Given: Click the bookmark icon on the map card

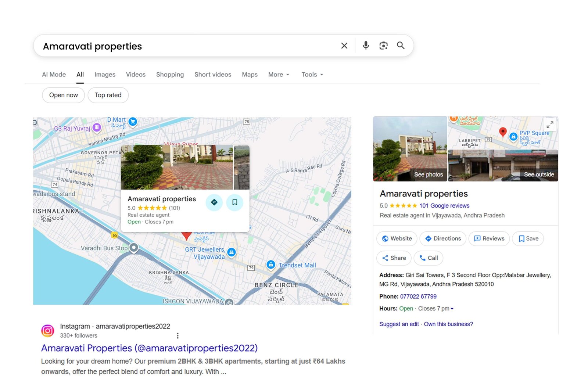Looking at the screenshot, I should click(x=234, y=202).
